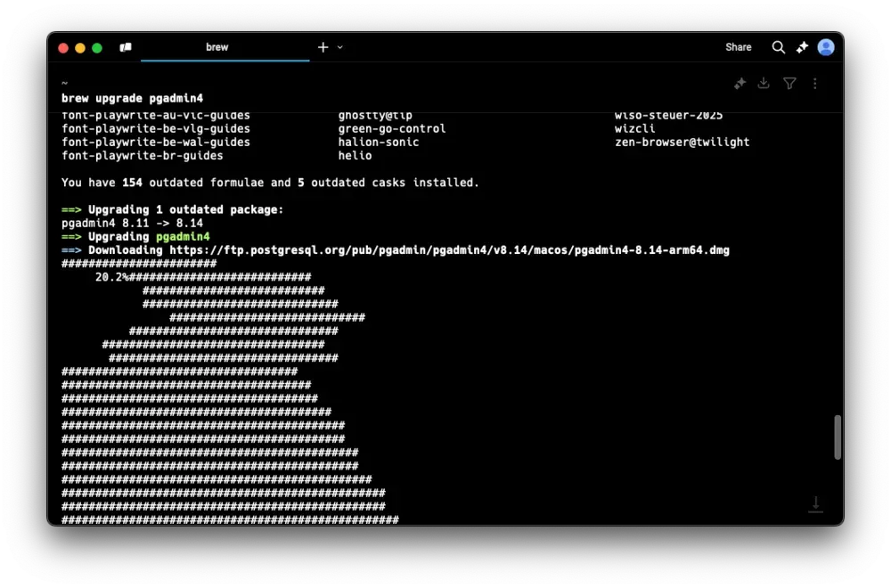Open Warp AI sparkle icon in title bar
The image size is (891, 588).
coord(802,47)
